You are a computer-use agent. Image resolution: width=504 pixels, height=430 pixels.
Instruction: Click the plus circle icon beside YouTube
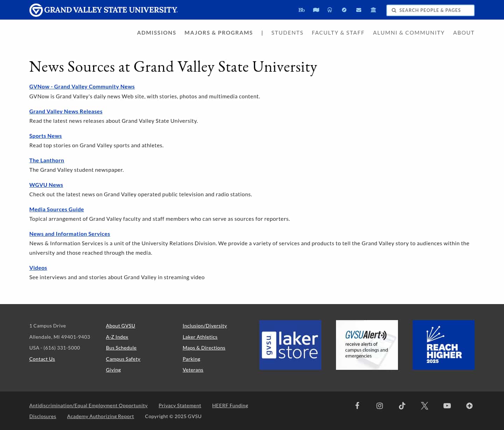click(469, 406)
